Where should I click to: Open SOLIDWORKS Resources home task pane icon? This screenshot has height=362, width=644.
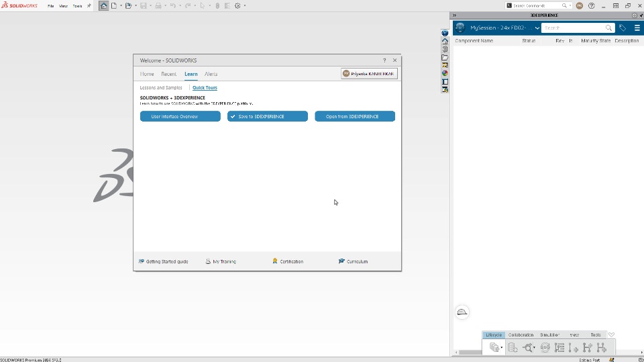[x=445, y=41]
